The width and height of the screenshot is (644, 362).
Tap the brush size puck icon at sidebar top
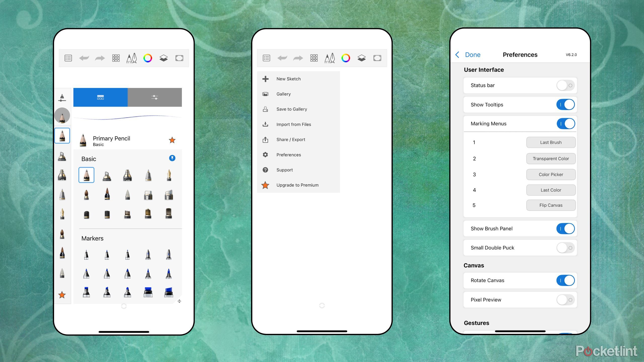(x=62, y=98)
